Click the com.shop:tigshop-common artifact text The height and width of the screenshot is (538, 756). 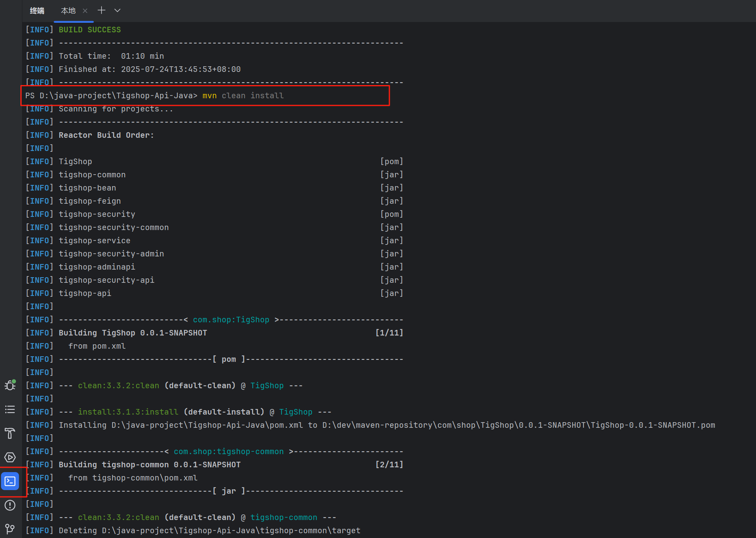point(229,451)
